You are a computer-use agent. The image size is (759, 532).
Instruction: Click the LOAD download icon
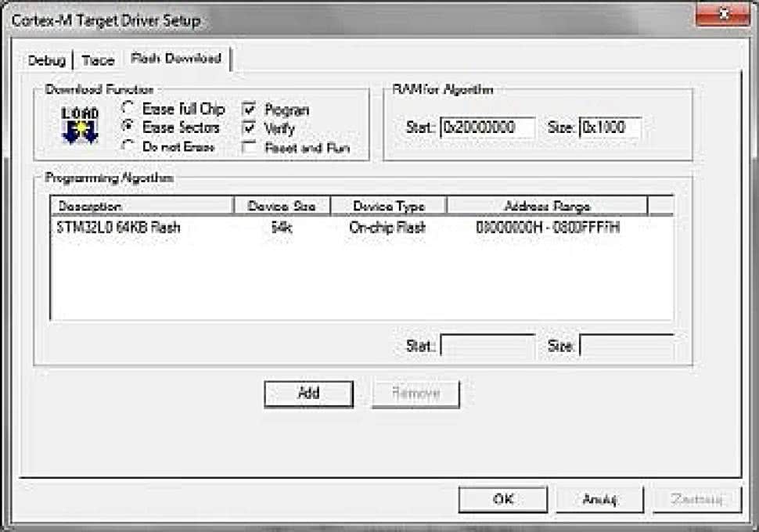pyautogui.click(x=79, y=125)
